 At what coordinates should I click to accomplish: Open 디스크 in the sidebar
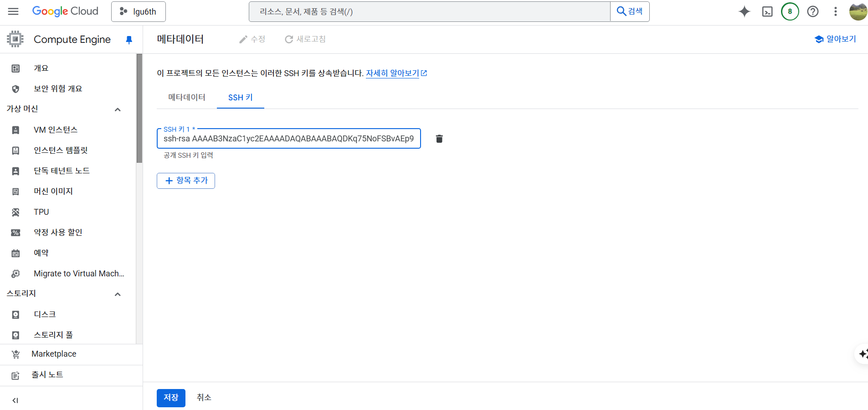pyautogui.click(x=68, y=315)
